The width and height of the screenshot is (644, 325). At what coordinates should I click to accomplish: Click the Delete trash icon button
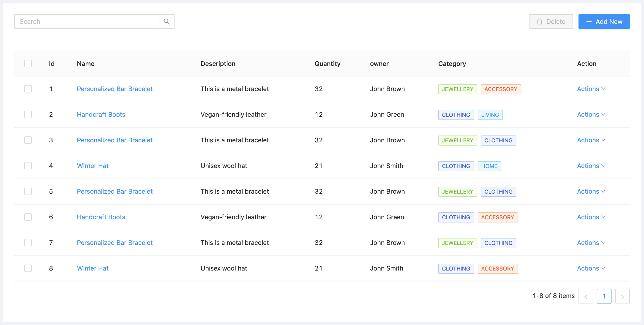tap(551, 22)
